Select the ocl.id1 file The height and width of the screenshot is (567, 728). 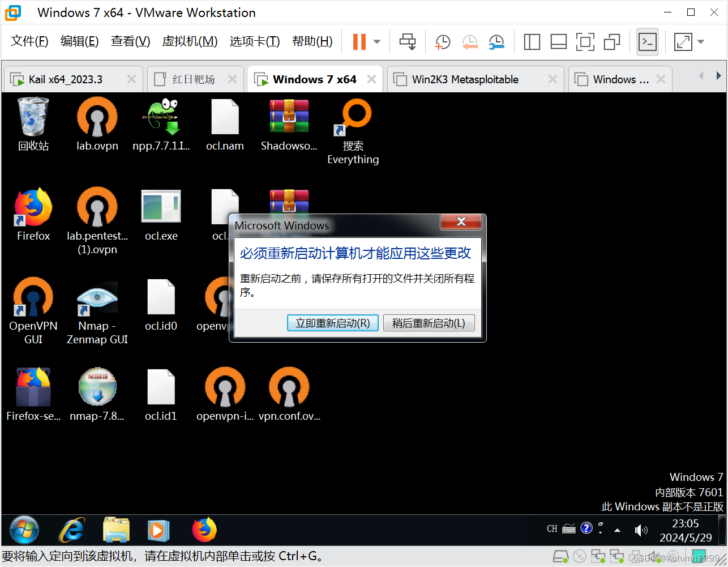[x=161, y=395]
